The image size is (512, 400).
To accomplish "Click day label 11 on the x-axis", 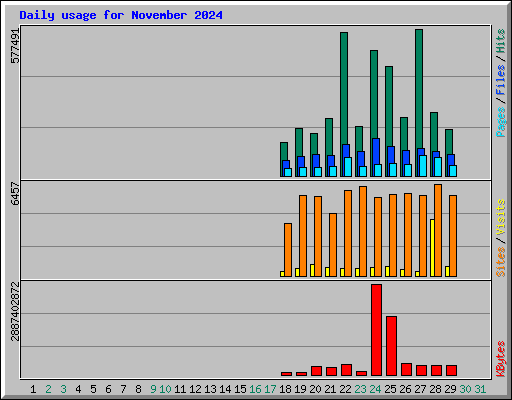I will tap(180, 389).
